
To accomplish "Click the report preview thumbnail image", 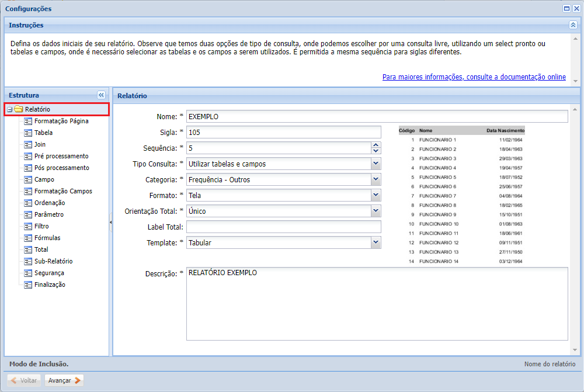I will coord(461,196).
